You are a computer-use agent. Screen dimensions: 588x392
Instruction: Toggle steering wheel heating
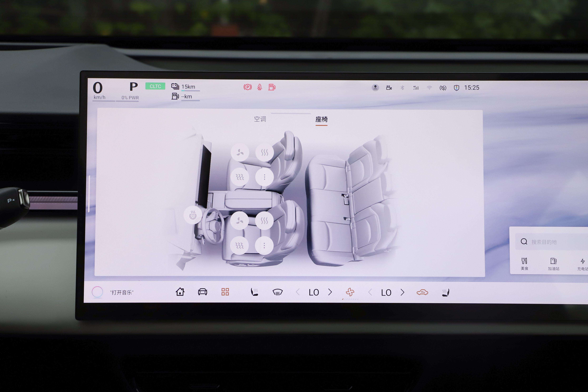tap(193, 215)
